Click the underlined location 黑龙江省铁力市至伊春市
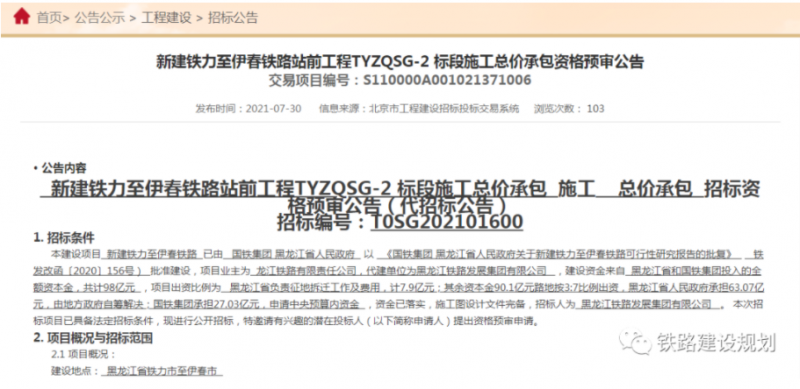 tap(162, 371)
